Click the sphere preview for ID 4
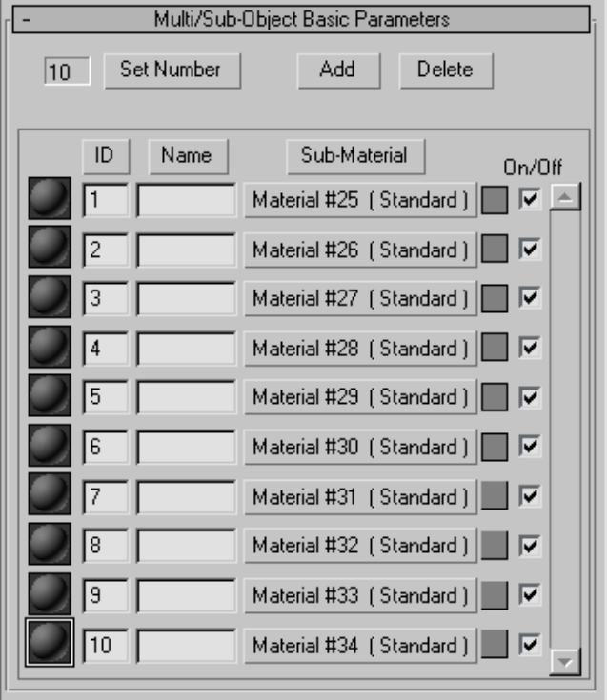607x700 pixels. tap(50, 348)
